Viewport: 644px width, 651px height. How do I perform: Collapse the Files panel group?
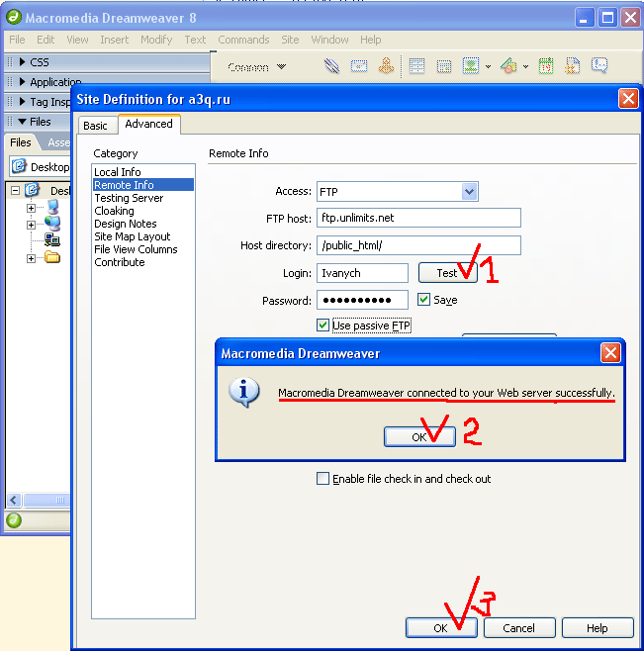pos(23,122)
